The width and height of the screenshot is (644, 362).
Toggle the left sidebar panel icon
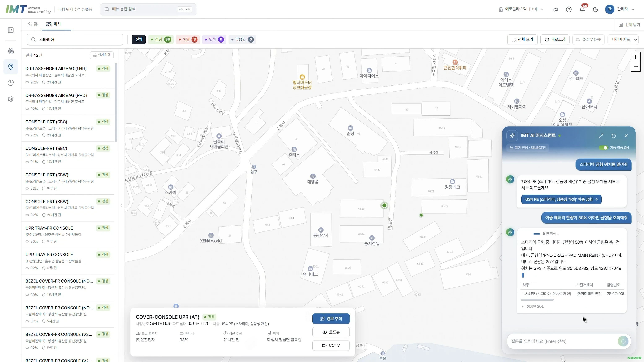point(11,30)
